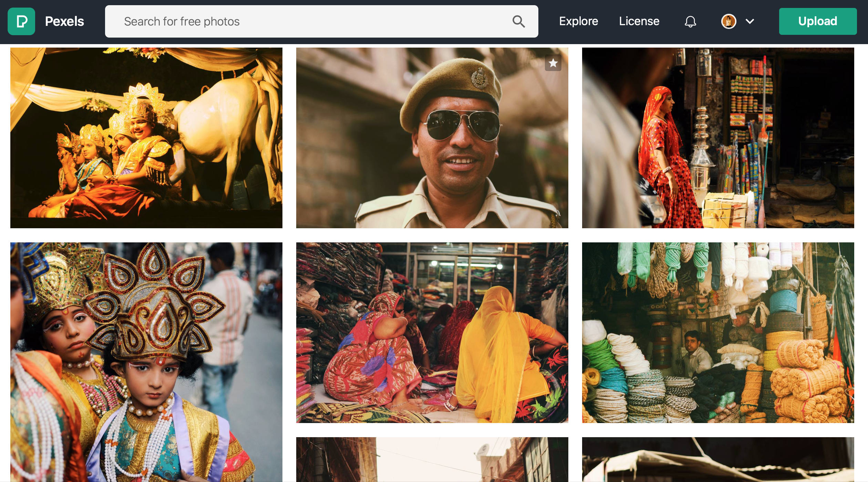Image resolution: width=868 pixels, height=482 pixels.
Task: Click the search magnifying glass icon
Action: (x=518, y=21)
